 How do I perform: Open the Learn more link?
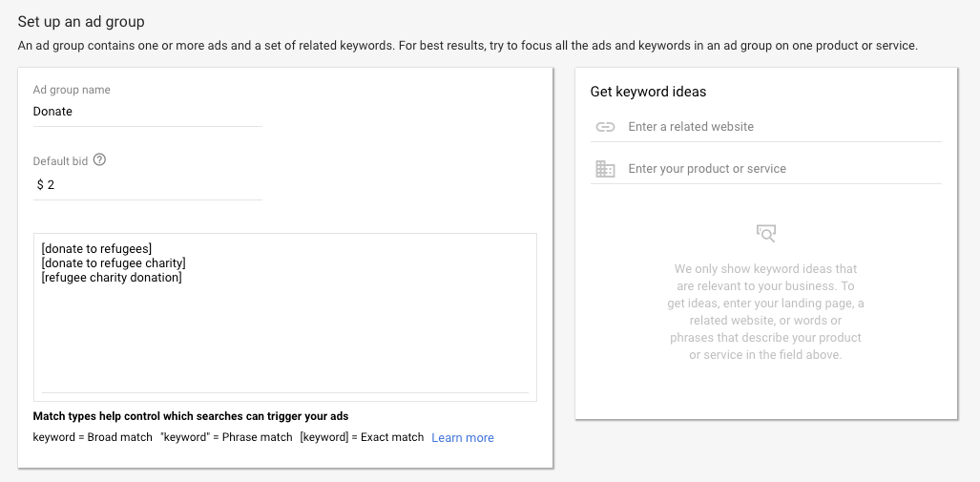point(463,437)
